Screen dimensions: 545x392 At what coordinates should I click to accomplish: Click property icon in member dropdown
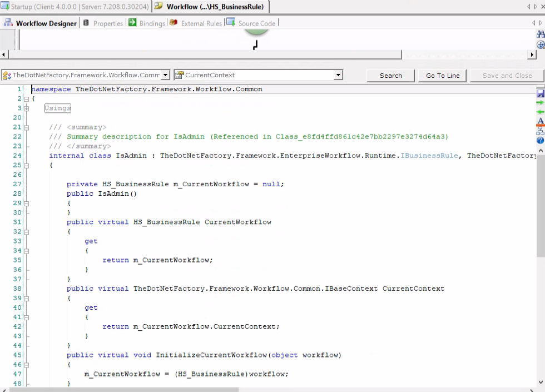click(179, 75)
